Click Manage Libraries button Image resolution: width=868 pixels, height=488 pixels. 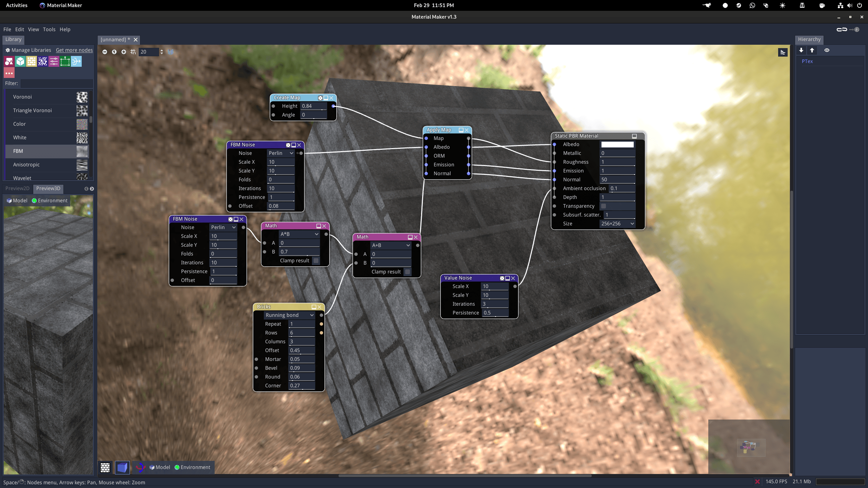point(28,50)
